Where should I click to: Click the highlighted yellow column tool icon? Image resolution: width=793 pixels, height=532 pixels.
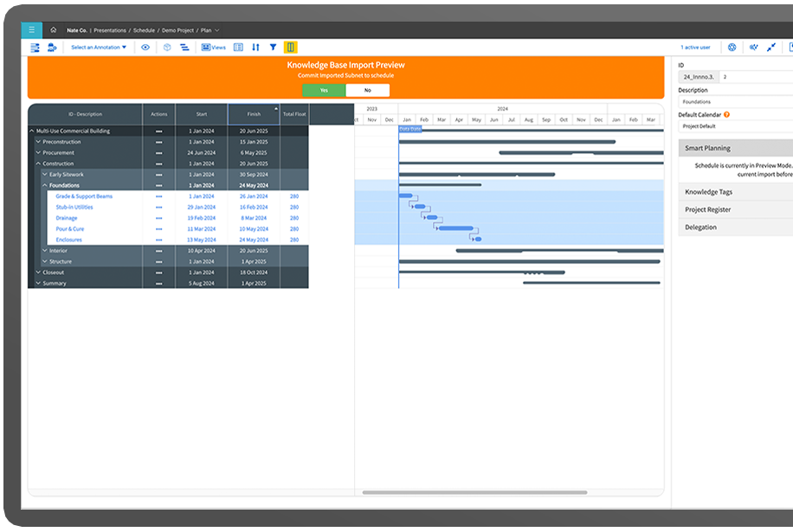[292, 48]
